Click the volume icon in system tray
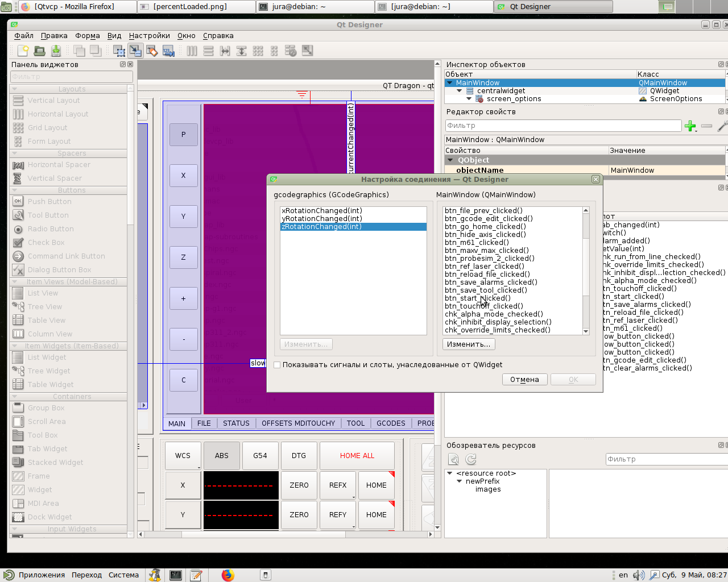Screen dimensions: 728x582 pos(639,575)
